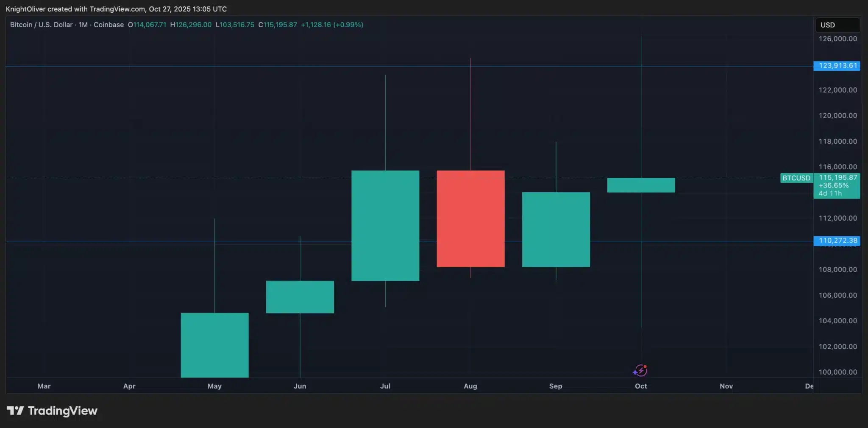Image resolution: width=868 pixels, height=428 pixels.
Task: Click the Aug label on time axis
Action: click(470, 386)
